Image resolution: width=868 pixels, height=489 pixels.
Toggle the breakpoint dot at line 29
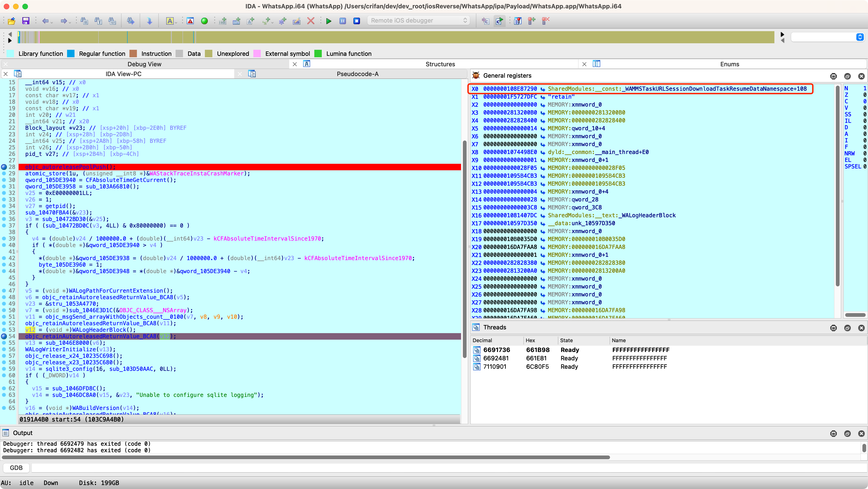click(x=4, y=174)
